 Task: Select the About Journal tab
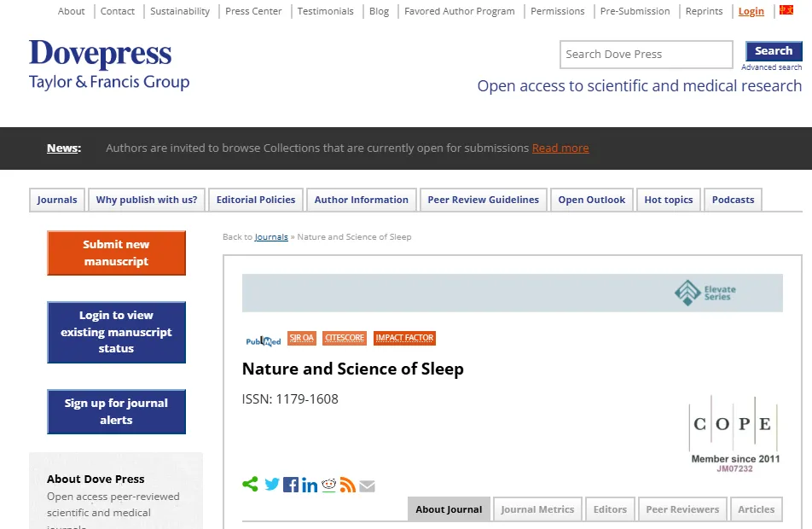(449, 509)
